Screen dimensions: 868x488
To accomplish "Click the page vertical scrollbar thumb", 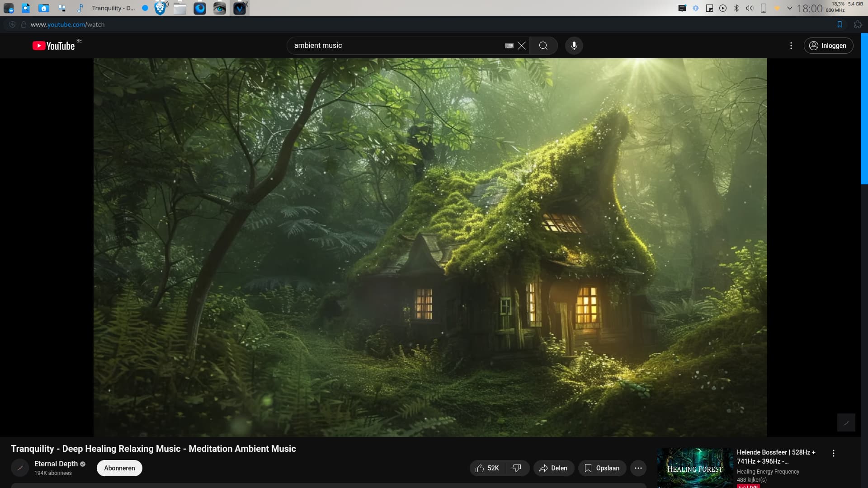I will point(864,108).
